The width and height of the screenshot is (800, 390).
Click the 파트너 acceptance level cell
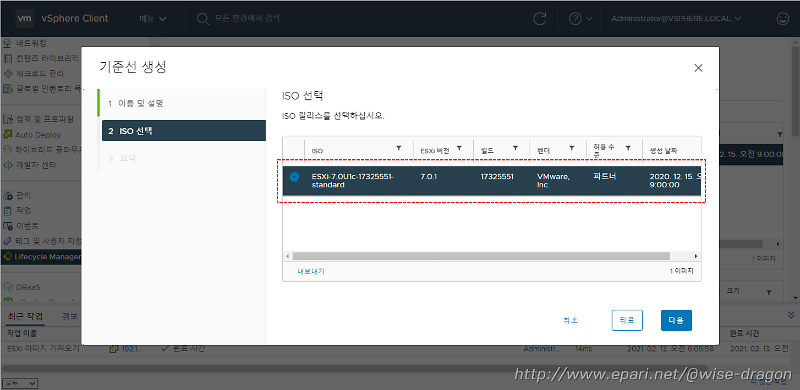tap(605, 177)
